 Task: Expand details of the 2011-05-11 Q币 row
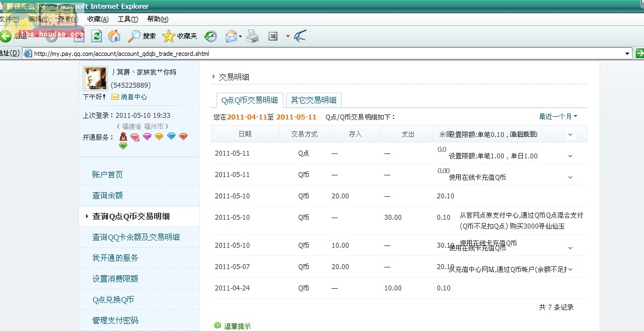pos(570,178)
